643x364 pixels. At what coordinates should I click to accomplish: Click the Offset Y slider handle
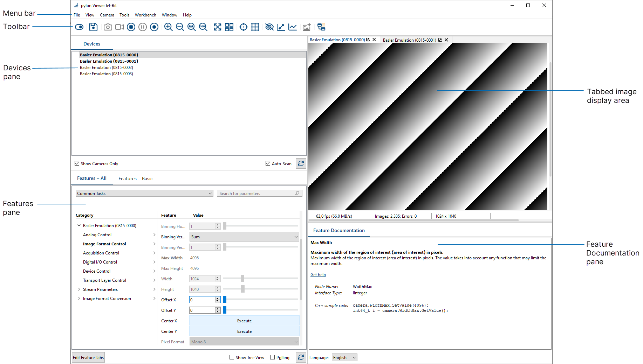pos(225,310)
